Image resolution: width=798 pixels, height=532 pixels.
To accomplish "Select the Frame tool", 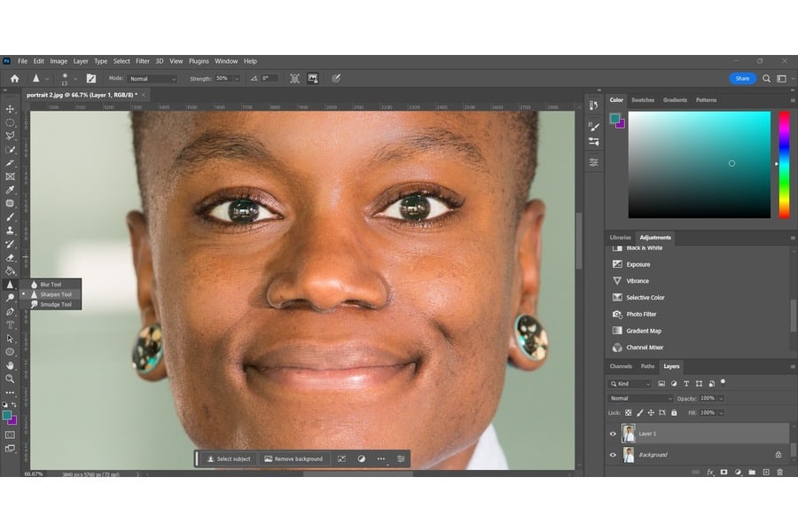I will coord(10,176).
